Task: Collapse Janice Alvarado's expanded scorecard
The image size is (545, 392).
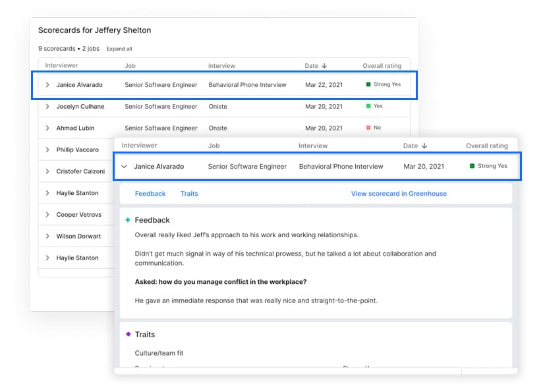Action: [125, 166]
